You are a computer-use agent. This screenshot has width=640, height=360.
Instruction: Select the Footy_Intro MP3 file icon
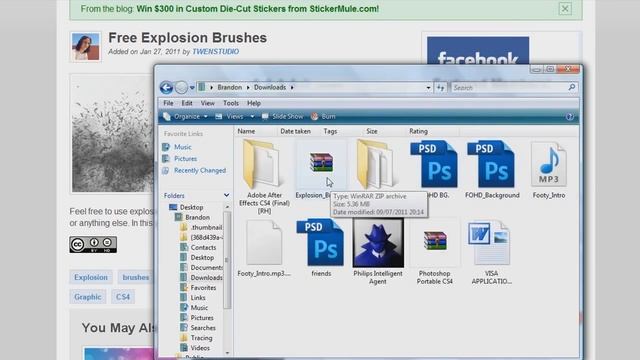tap(549, 164)
